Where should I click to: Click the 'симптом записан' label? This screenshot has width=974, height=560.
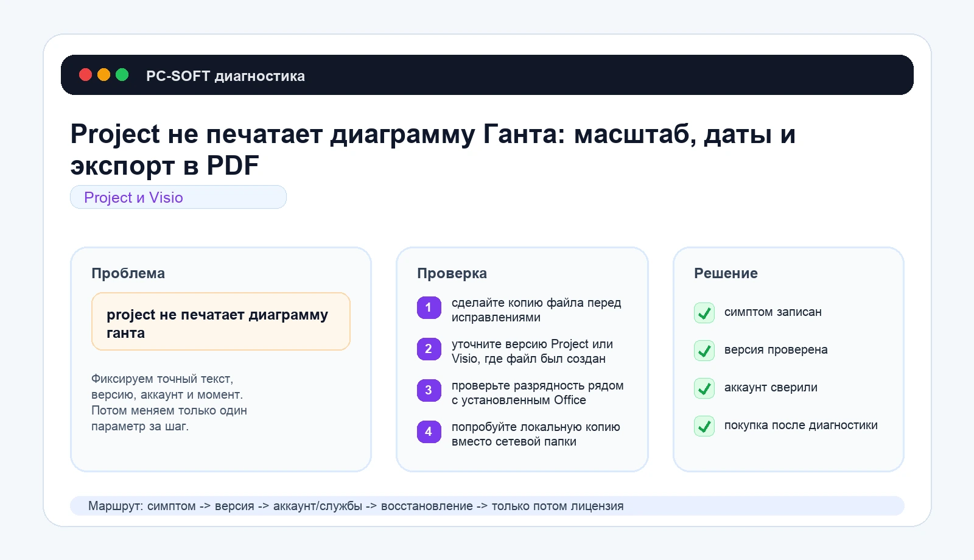coord(773,312)
